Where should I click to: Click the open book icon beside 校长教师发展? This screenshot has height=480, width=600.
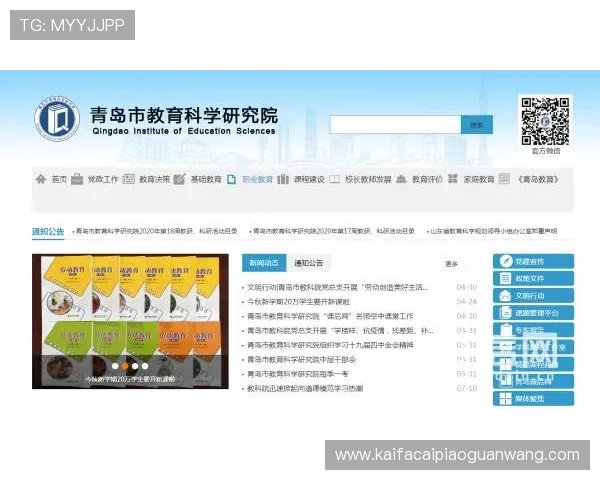[334, 179]
